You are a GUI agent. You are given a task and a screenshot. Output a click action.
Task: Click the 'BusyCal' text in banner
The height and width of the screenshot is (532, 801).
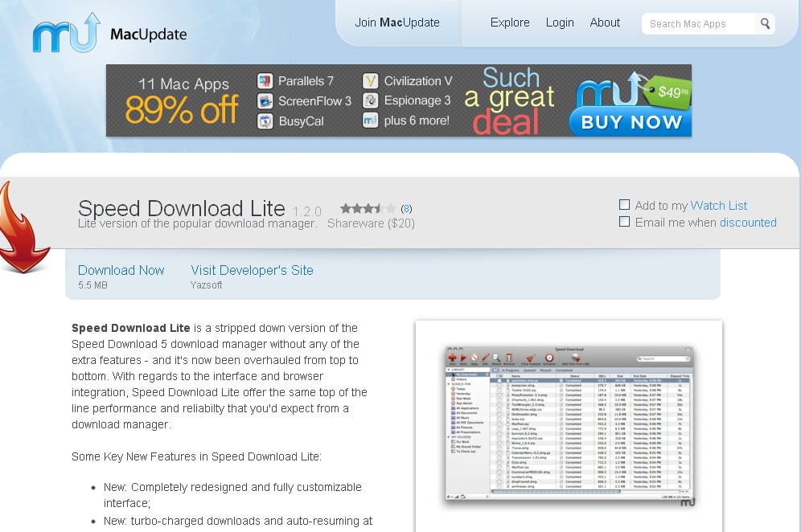[301, 121]
